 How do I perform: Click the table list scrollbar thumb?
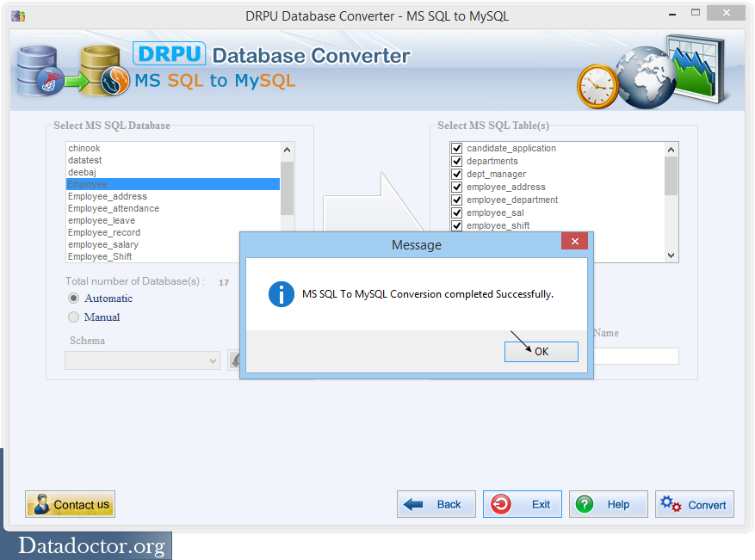[x=671, y=176]
